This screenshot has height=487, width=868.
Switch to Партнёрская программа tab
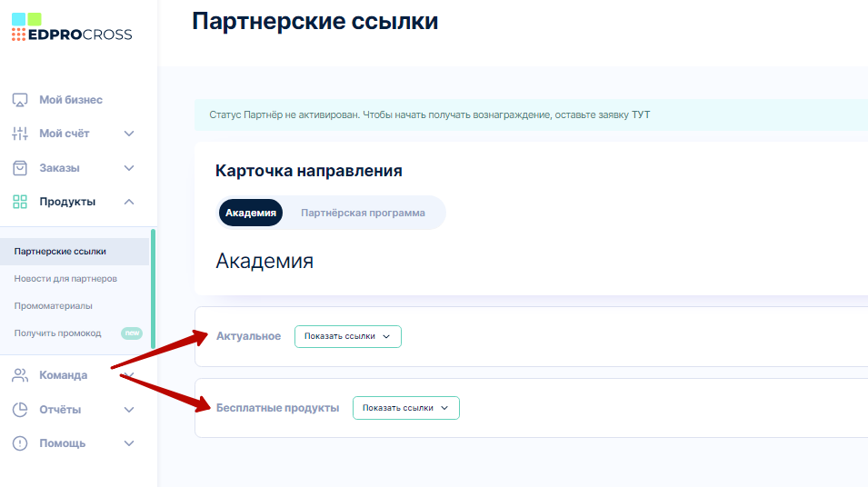[x=364, y=213]
